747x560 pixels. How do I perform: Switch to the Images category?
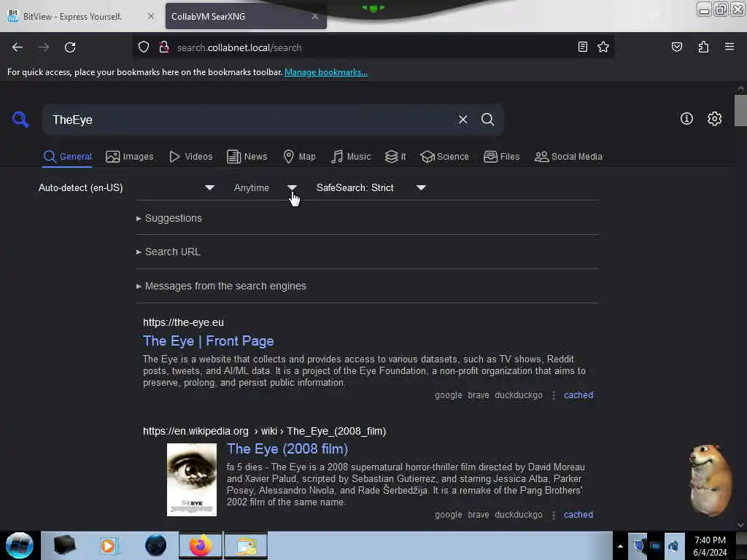[130, 157]
